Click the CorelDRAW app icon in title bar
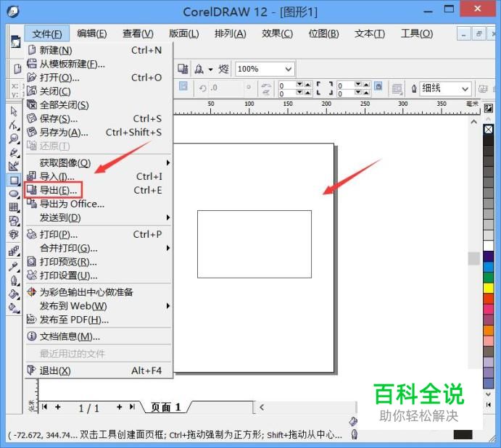The image size is (501, 448). pyautogui.click(x=13, y=12)
